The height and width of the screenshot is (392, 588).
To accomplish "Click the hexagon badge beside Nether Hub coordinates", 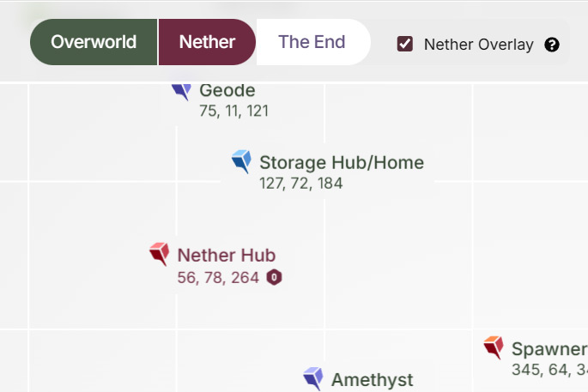I will tap(274, 277).
